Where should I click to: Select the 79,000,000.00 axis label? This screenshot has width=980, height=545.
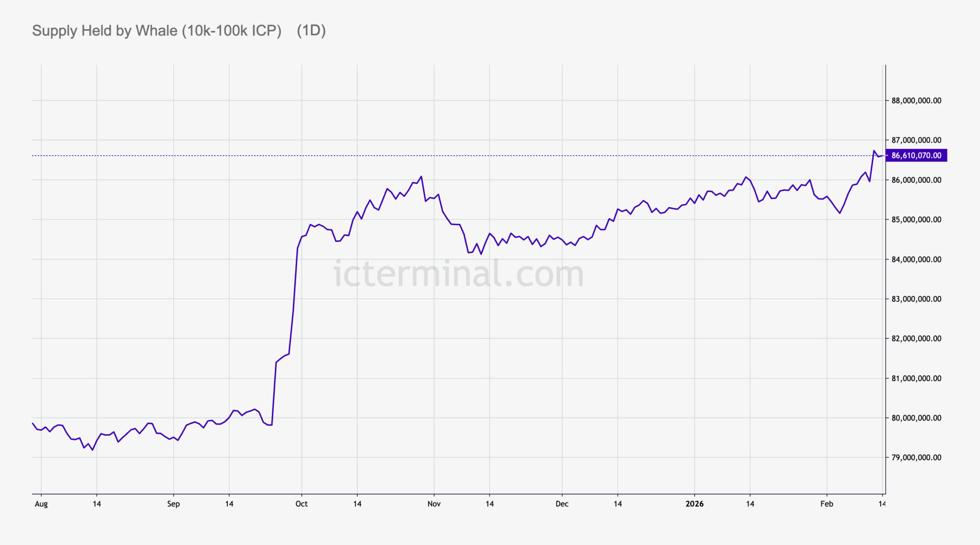pos(916,457)
